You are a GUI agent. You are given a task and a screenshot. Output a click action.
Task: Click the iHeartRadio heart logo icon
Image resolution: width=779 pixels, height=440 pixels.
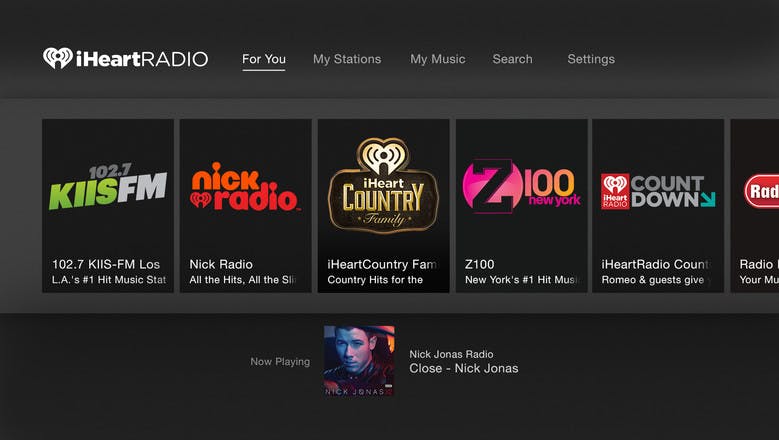57,59
